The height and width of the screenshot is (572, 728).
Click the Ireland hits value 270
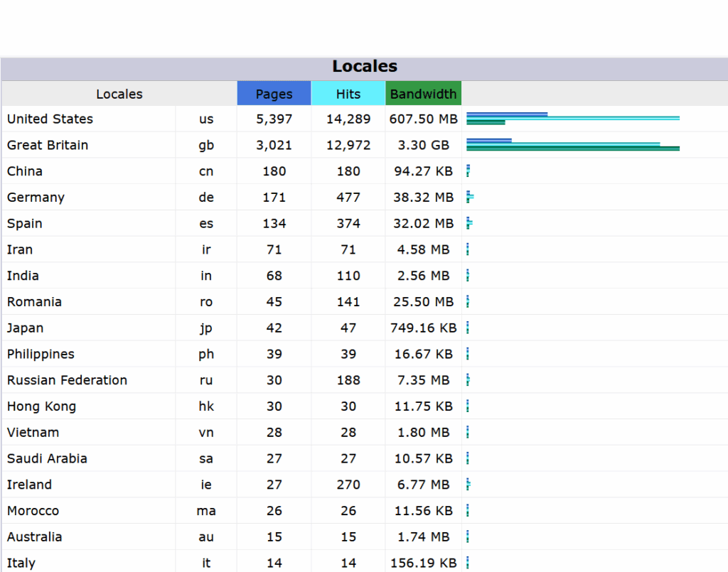(x=348, y=485)
